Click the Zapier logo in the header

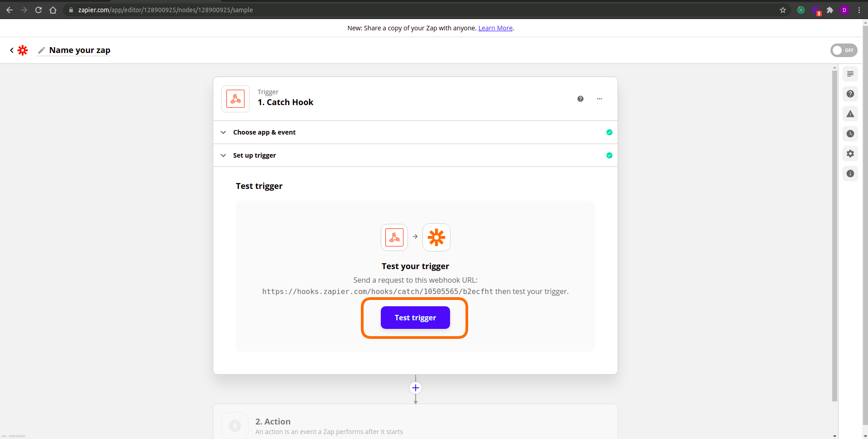pyautogui.click(x=23, y=50)
